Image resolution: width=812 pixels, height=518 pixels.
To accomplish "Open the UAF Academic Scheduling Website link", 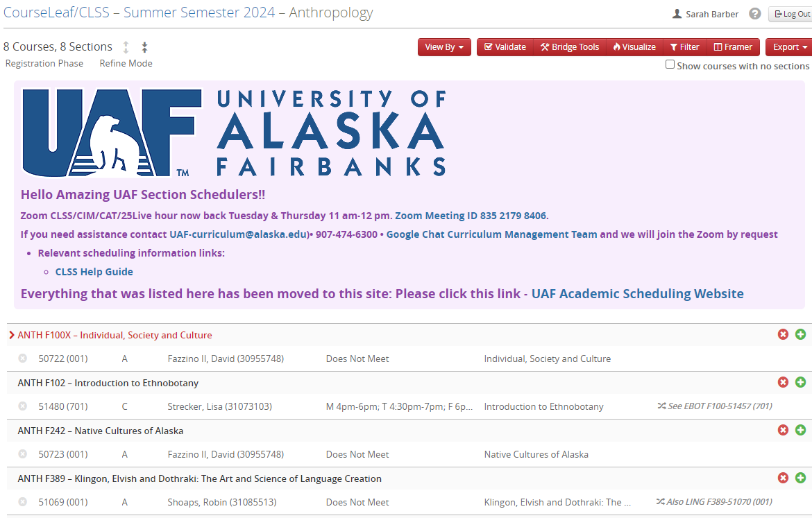I will pos(637,293).
